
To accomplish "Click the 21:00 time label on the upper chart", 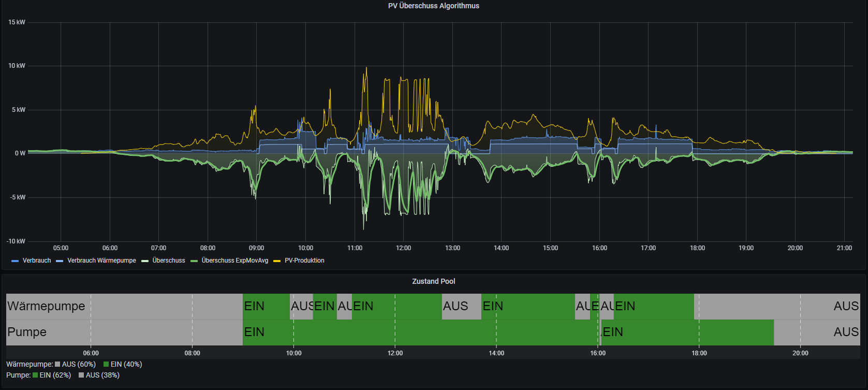I will point(844,248).
